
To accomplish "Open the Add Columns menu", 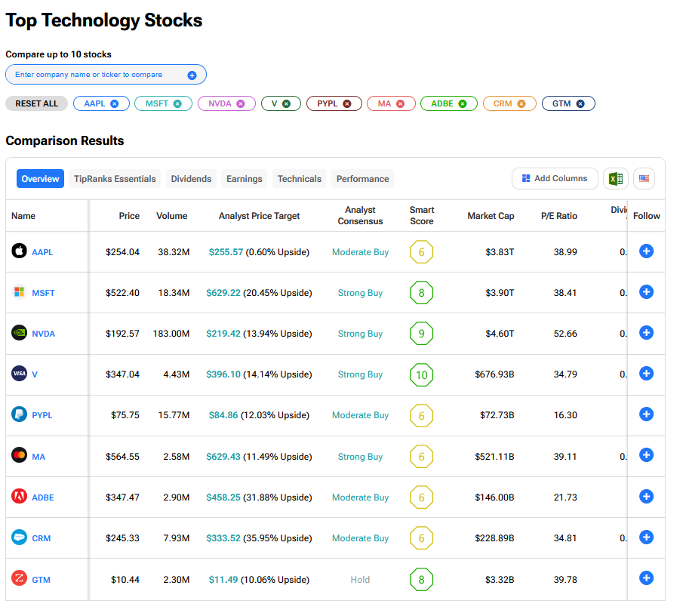I will 555,179.
